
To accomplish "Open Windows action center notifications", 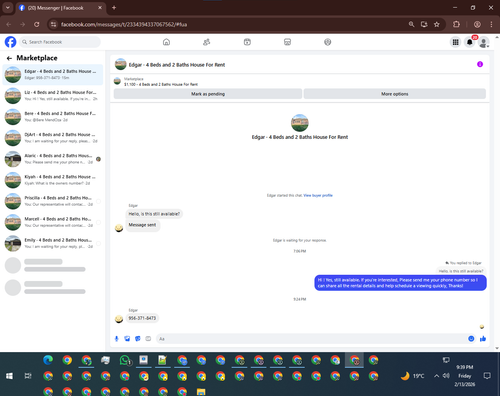I will [487, 376].
